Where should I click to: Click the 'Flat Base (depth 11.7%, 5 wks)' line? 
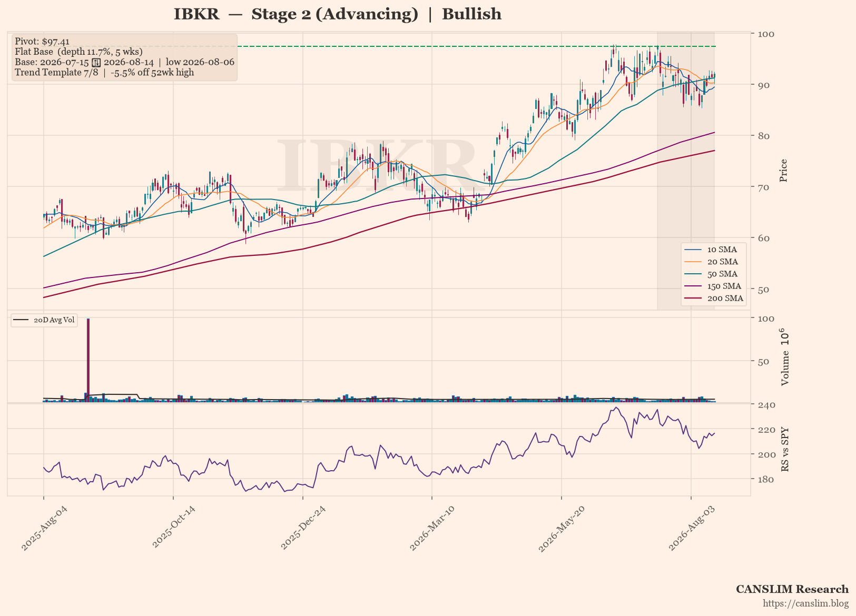click(x=78, y=52)
